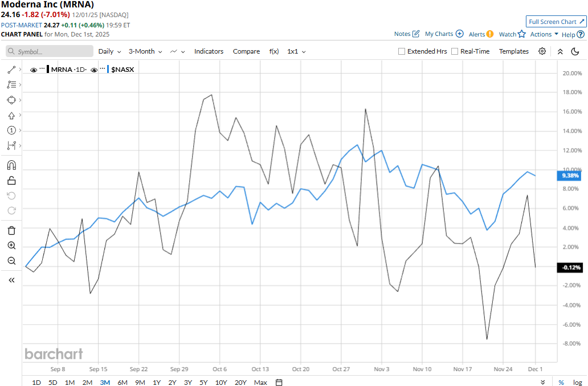Select the Max time range

click(260, 382)
